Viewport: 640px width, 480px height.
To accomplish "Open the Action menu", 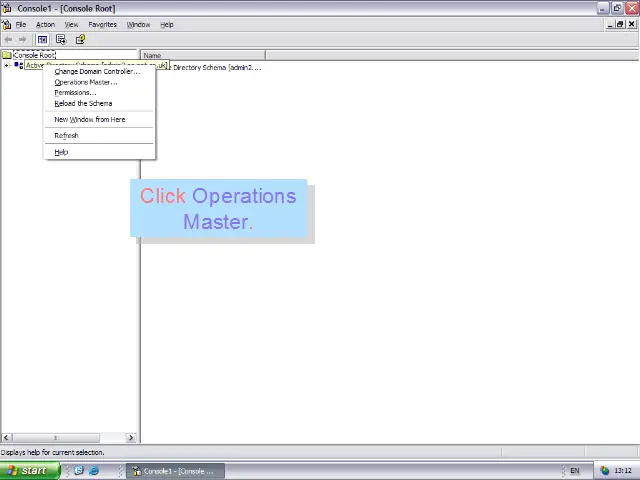I will coord(45,24).
